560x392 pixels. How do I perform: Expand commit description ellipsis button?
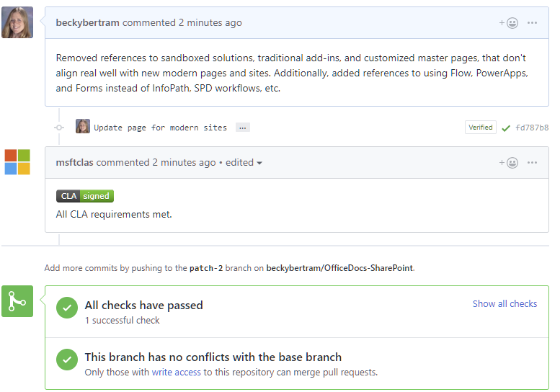click(x=243, y=128)
